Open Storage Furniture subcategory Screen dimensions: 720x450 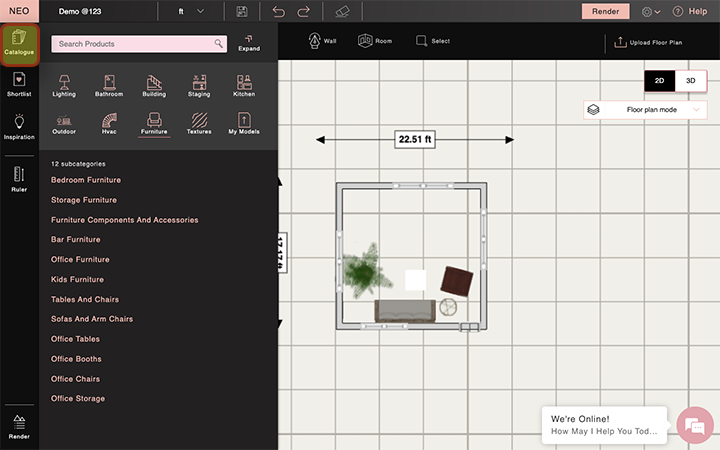84,200
